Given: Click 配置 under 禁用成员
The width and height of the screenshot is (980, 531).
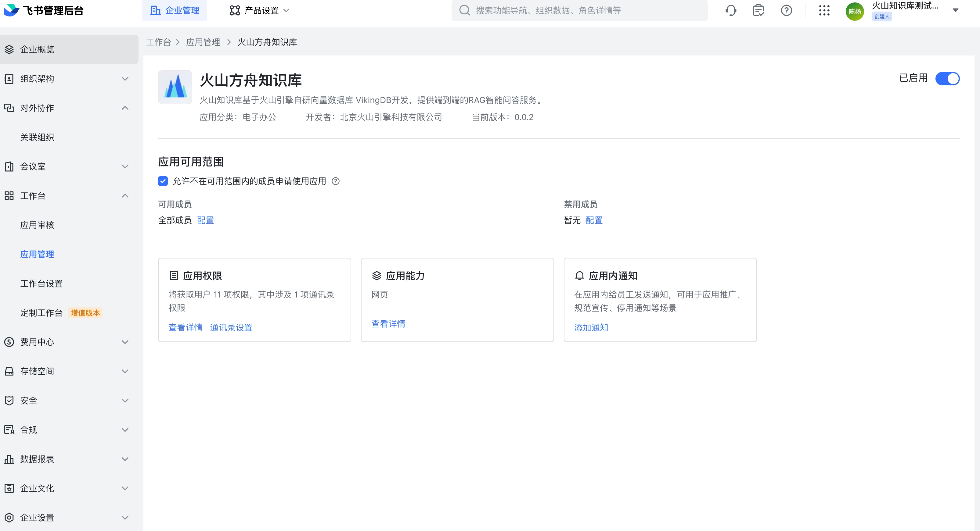Looking at the screenshot, I should (x=594, y=220).
